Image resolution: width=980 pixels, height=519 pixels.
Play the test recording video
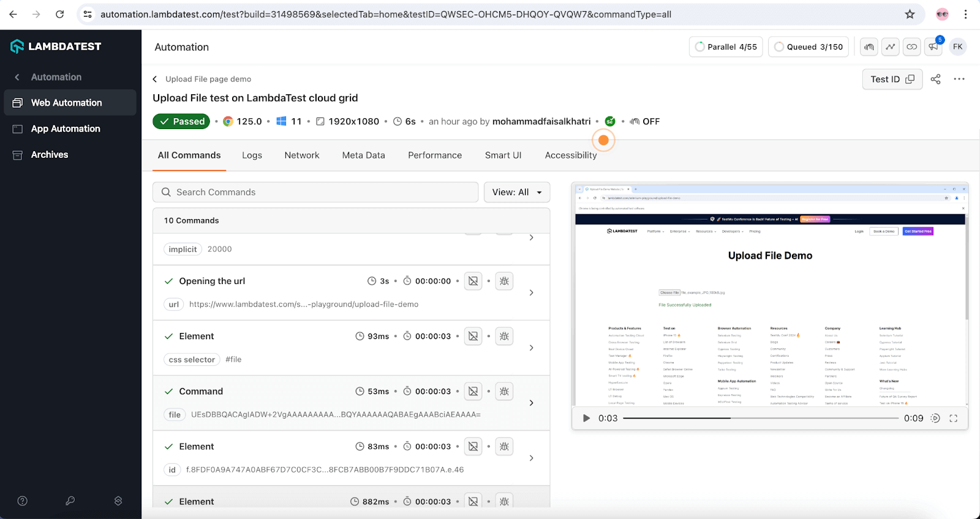(x=586, y=418)
